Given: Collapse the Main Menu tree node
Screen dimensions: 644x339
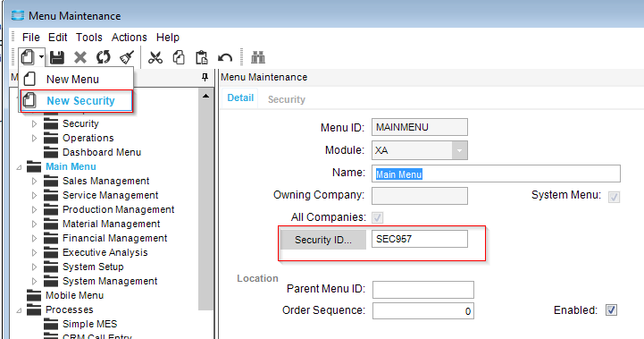Looking at the screenshot, I should coord(19,167).
